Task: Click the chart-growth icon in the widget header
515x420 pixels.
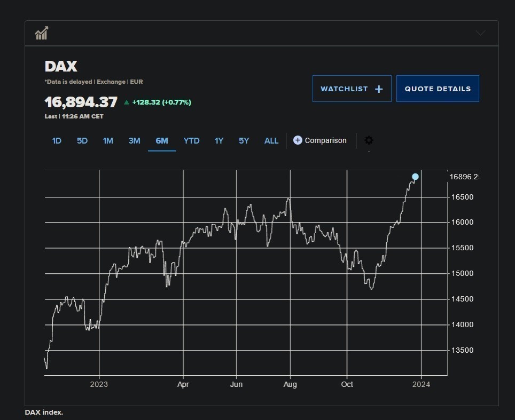Action: 42,33
